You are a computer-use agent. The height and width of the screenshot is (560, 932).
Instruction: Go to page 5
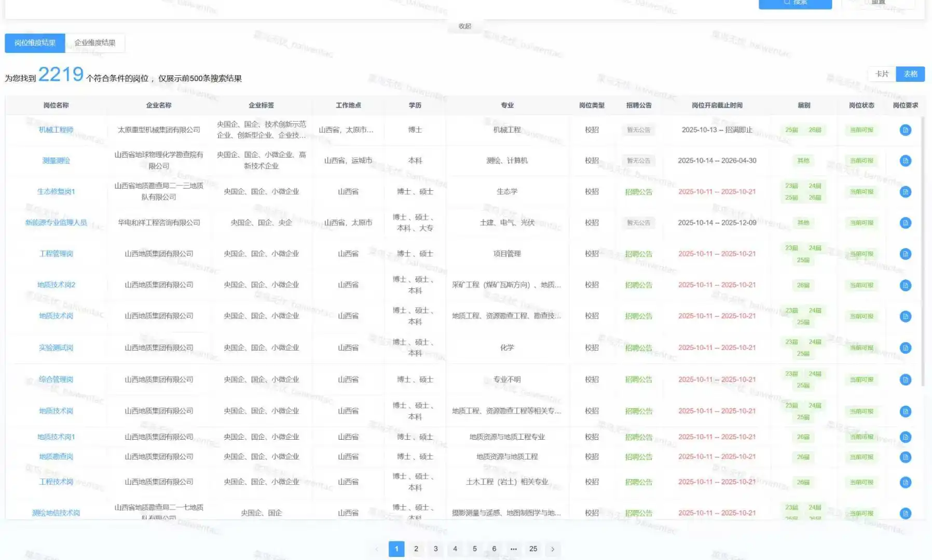pyautogui.click(x=475, y=549)
